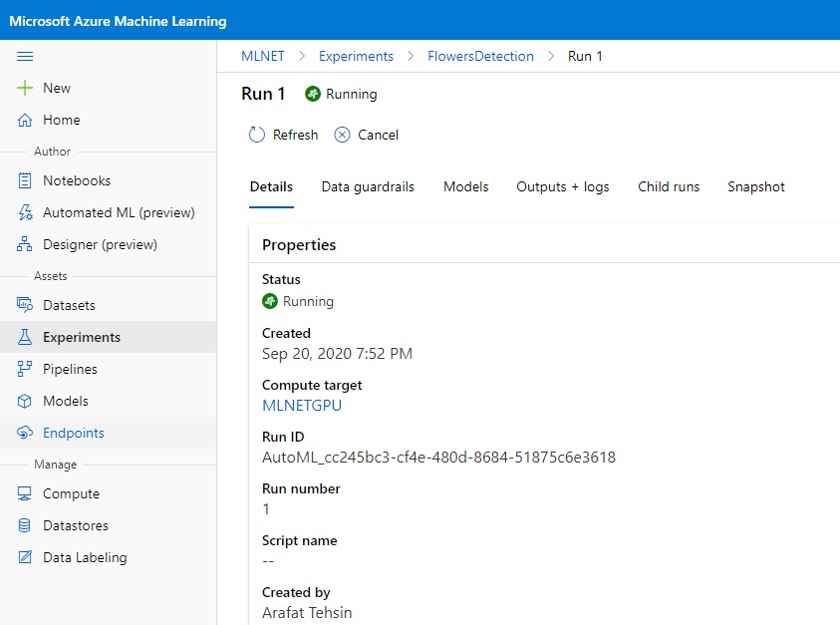The image size is (840, 625).
Task: Open Data Labeling from sidebar
Action: (84, 557)
